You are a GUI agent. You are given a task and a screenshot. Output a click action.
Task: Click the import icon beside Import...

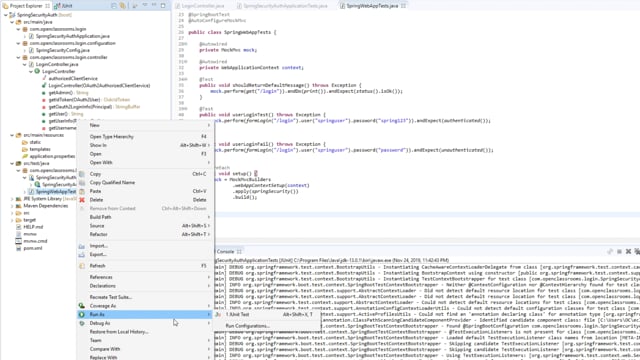pos(82,246)
